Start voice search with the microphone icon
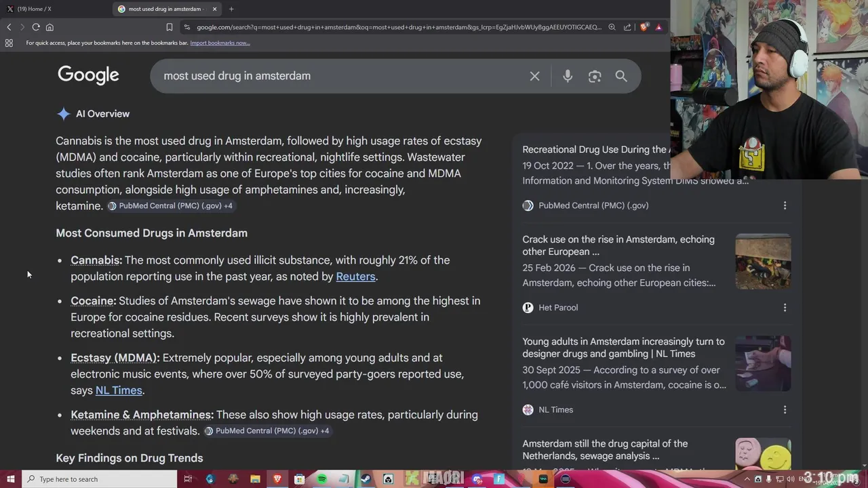 coord(568,76)
